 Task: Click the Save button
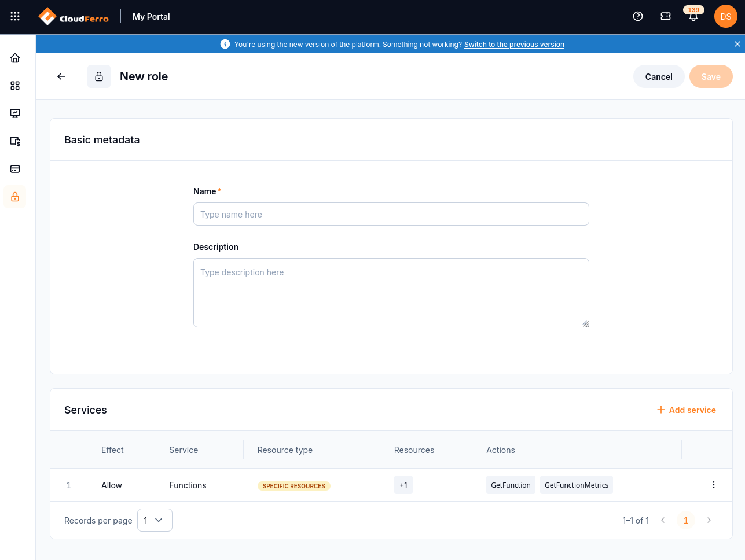pyautogui.click(x=711, y=76)
